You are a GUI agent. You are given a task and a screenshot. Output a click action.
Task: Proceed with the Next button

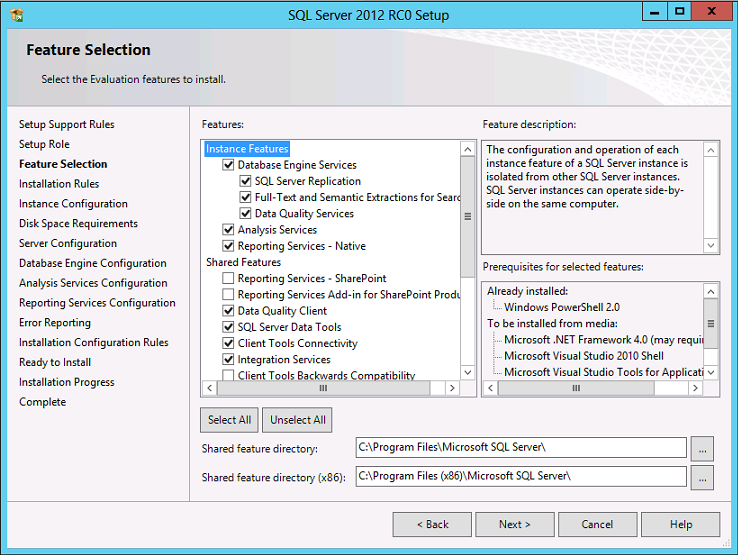click(515, 524)
